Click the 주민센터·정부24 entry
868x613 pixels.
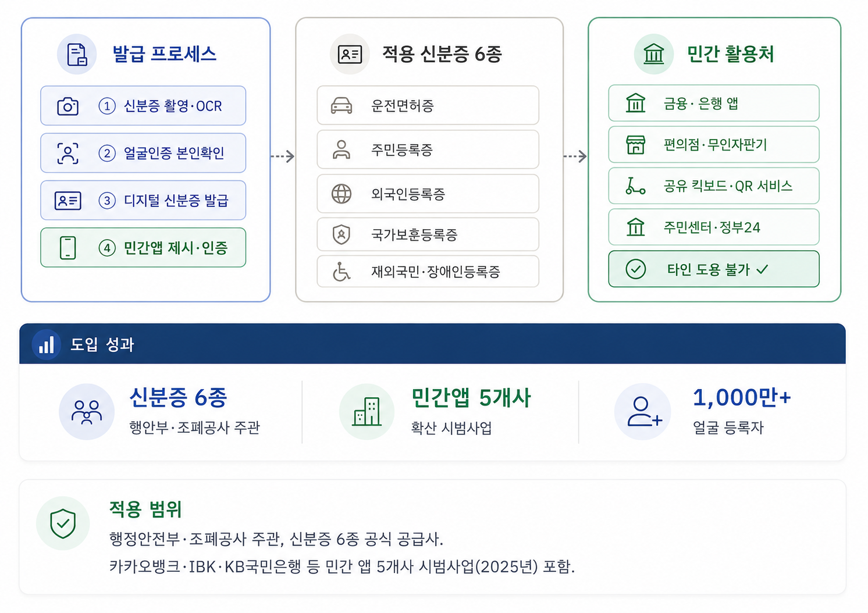point(714,227)
